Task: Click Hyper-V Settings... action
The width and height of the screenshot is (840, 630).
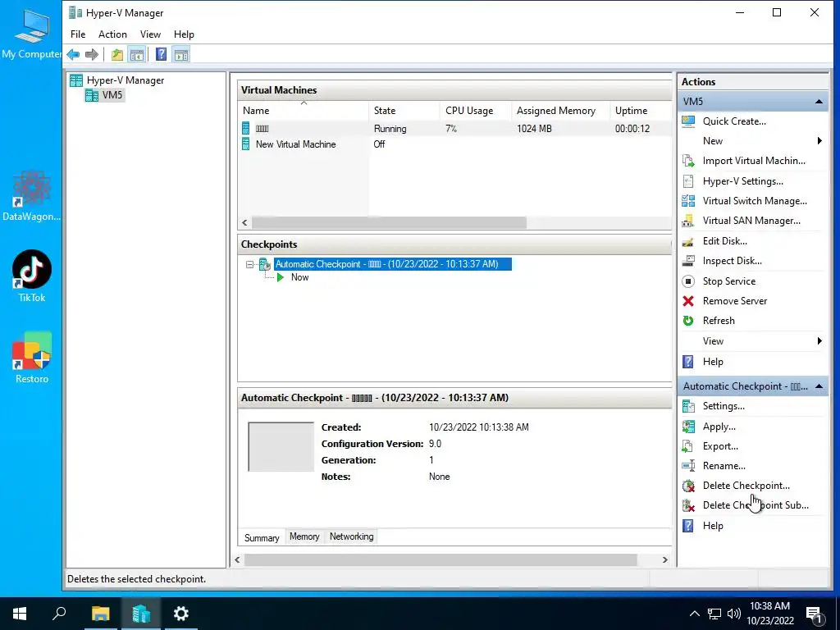Action: pos(742,181)
